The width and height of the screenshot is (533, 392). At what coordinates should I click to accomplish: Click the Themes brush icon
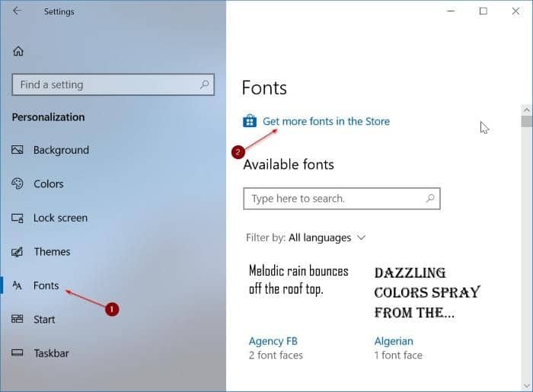pos(17,252)
